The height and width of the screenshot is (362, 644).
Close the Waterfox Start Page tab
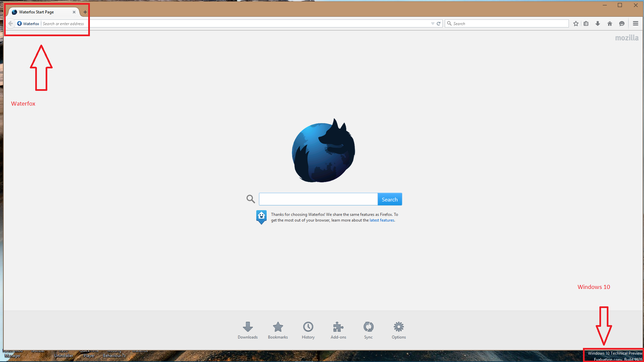point(74,12)
